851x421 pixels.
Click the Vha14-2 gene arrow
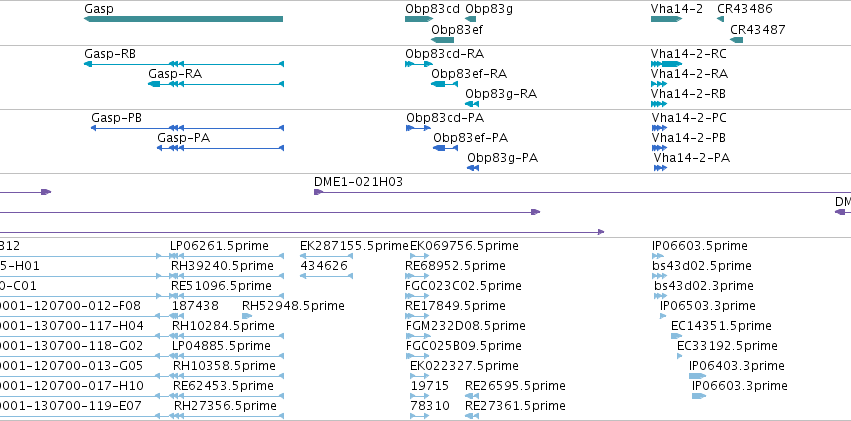tap(666, 19)
